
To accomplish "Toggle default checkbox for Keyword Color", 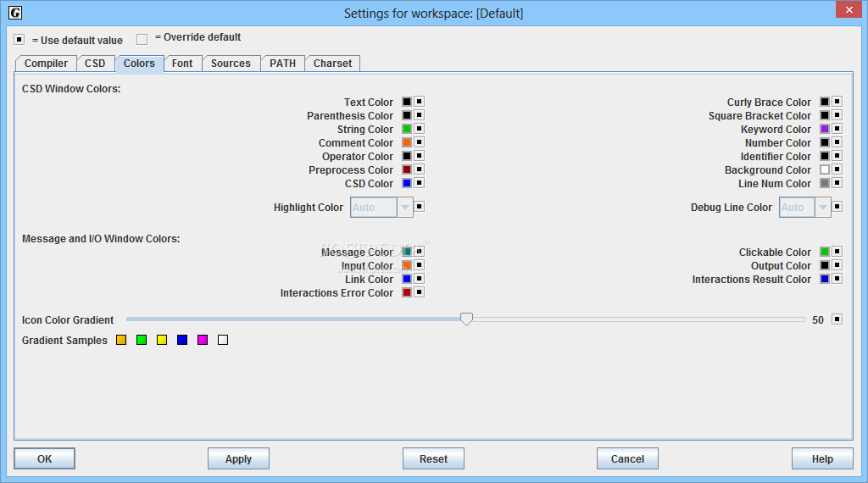I will [837, 129].
